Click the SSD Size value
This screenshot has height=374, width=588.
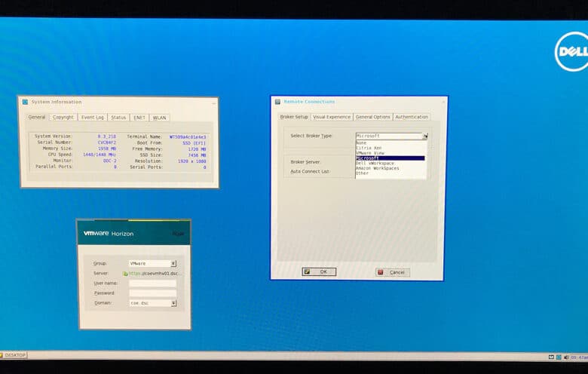(197, 155)
